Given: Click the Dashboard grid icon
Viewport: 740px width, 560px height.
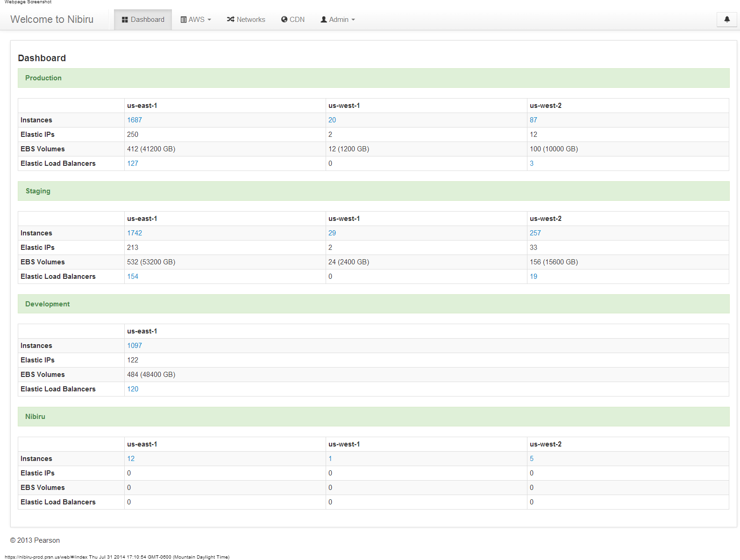Looking at the screenshot, I should point(125,20).
